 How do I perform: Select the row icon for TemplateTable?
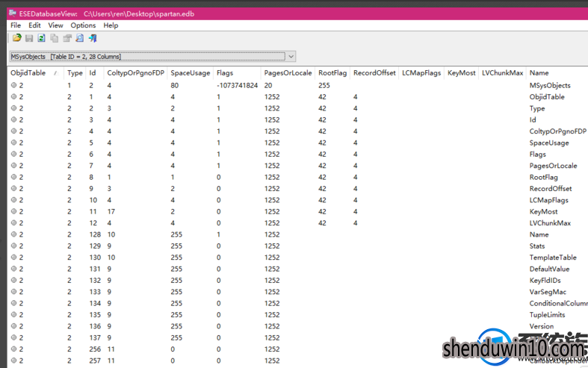point(14,257)
